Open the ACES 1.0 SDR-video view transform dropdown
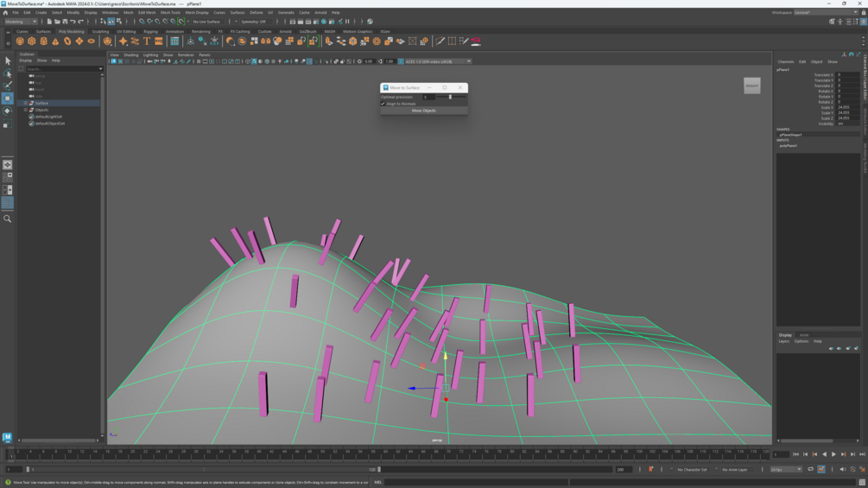This screenshot has width=868, height=488. click(x=437, y=61)
